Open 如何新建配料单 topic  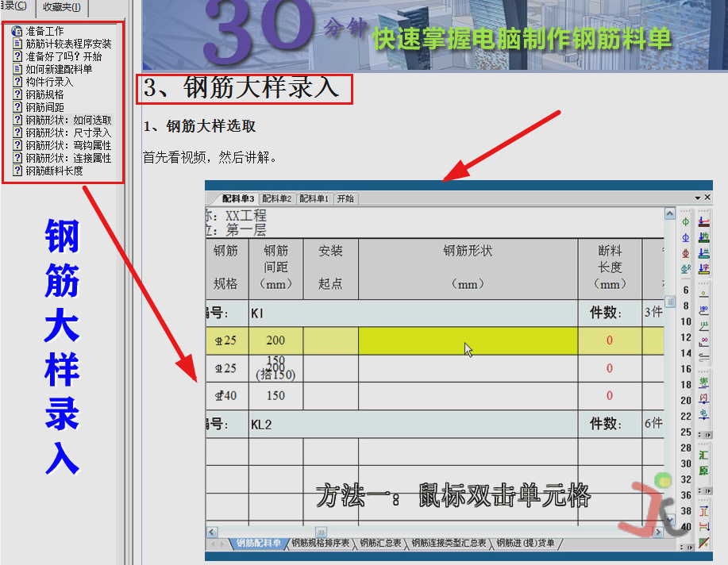tap(59, 69)
